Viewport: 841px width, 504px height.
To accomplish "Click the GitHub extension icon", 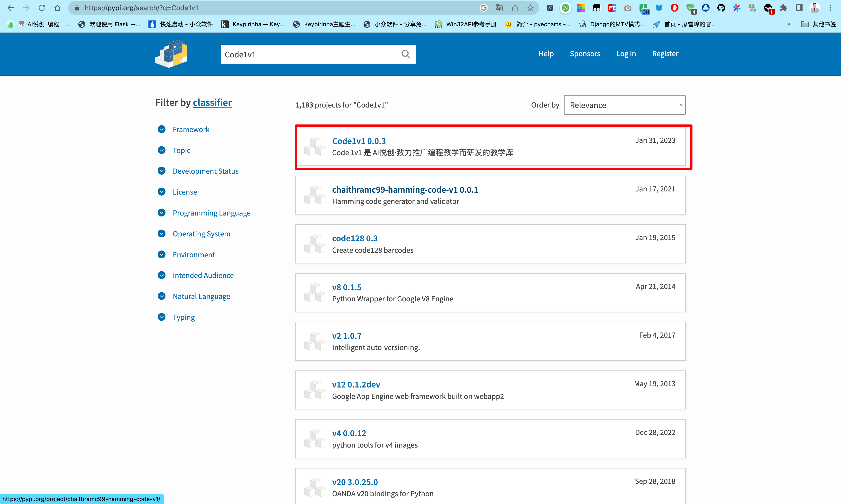I will point(721,8).
